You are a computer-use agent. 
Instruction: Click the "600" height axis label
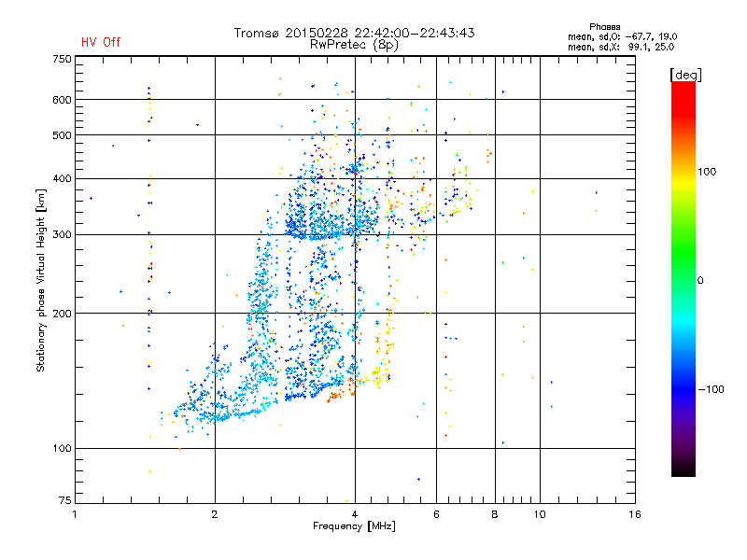tap(62, 100)
